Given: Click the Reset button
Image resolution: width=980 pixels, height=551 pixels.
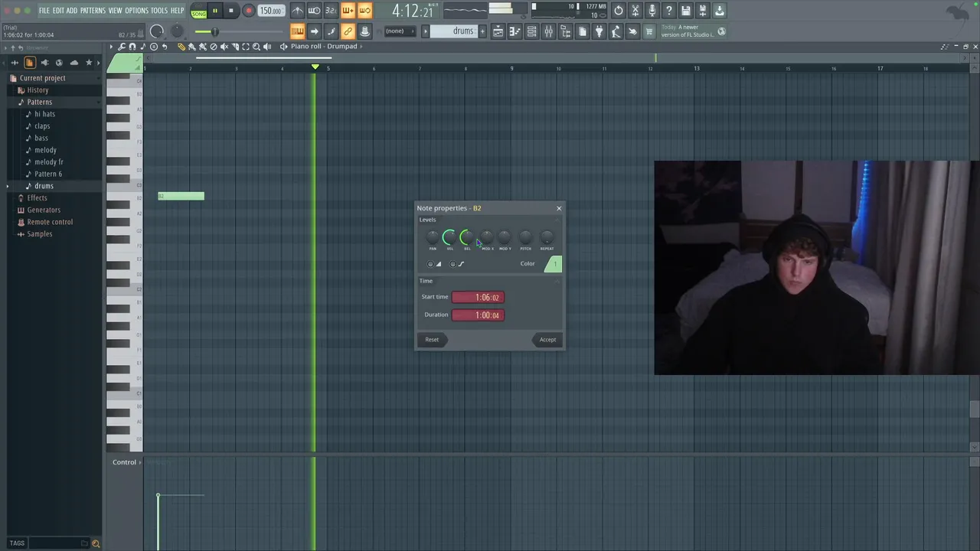Looking at the screenshot, I should coord(432,339).
